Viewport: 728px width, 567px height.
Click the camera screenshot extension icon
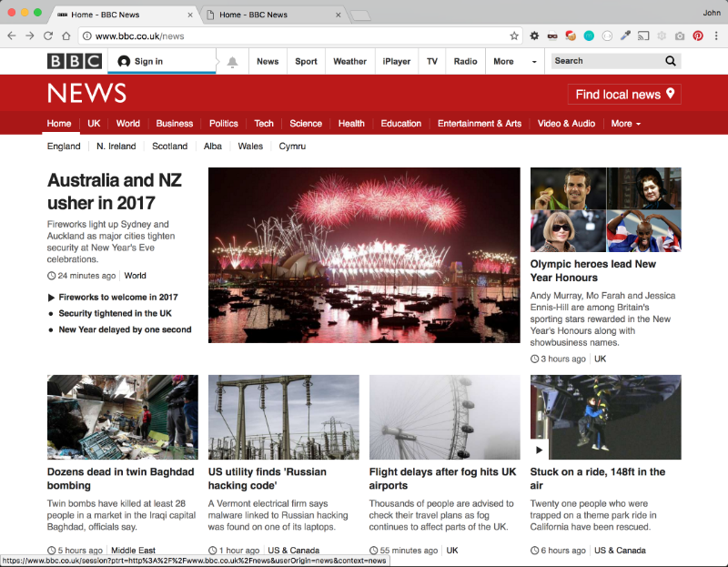680,35
